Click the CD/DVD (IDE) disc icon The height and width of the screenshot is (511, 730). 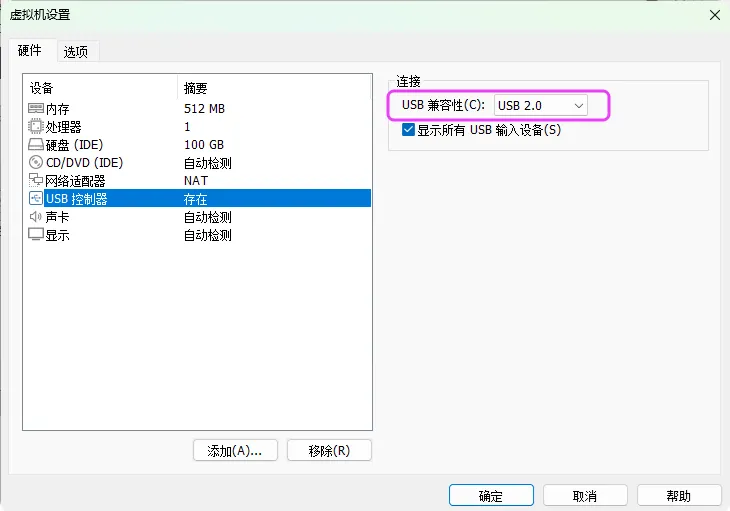[36, 162]
